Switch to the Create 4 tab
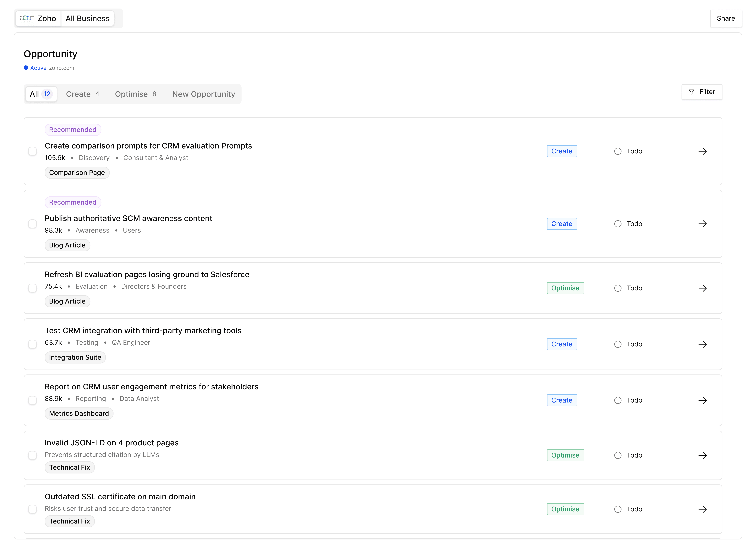Image resolution: width=756 pixels, height=540 pixels. (83, 94)
